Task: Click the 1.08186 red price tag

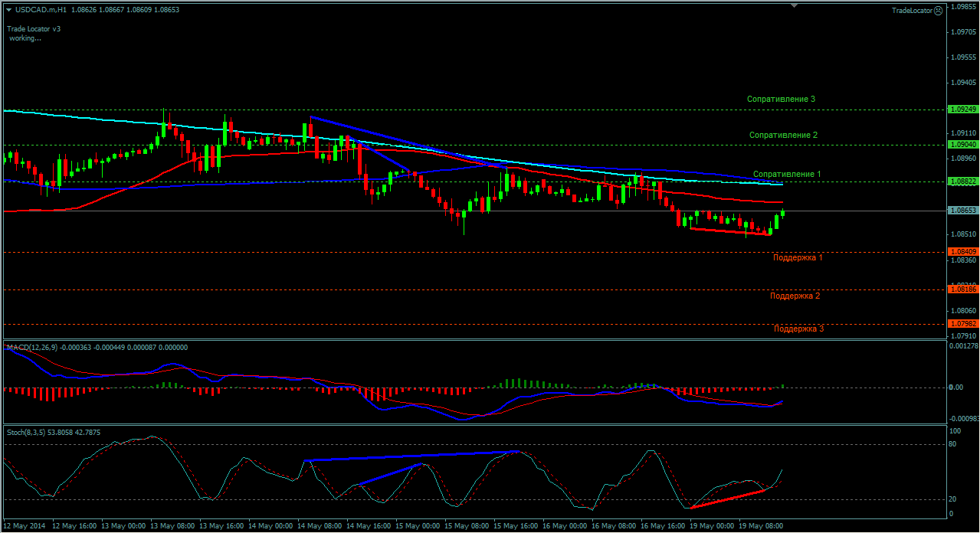Action: (962, 289)
